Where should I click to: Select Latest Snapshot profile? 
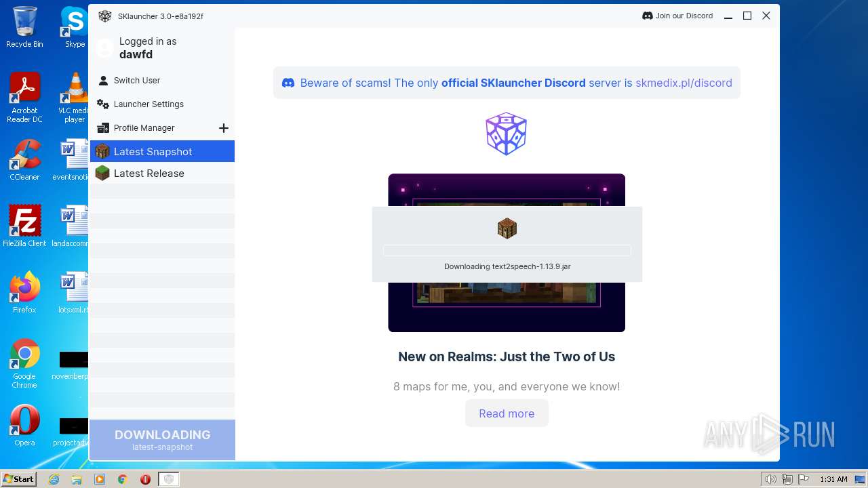[x=162, y=151]
